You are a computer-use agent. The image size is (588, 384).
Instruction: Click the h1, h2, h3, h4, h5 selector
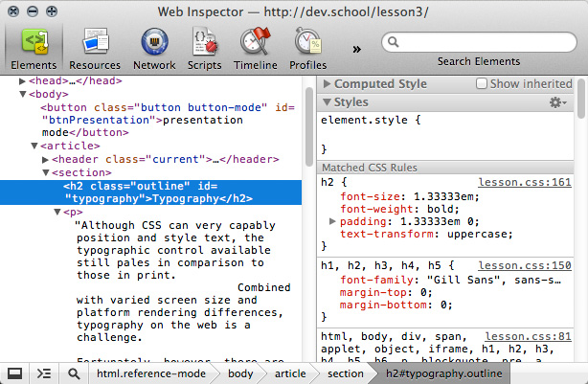coord(382,265)
